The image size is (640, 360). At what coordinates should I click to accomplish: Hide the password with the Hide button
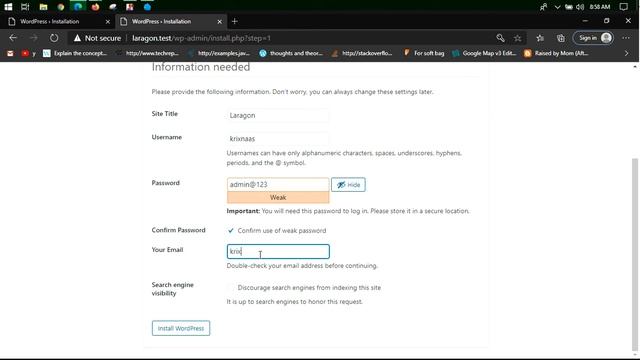[348, 184]
